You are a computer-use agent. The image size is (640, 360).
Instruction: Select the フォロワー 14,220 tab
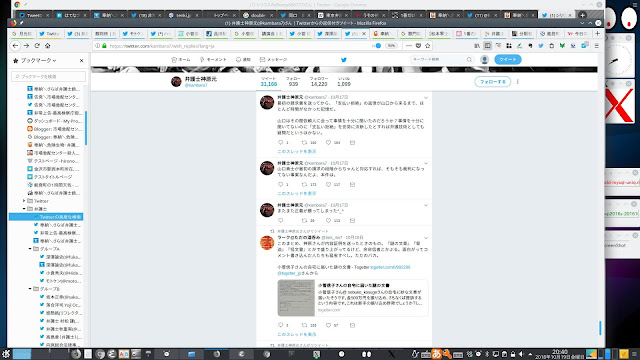coord(319,82)
